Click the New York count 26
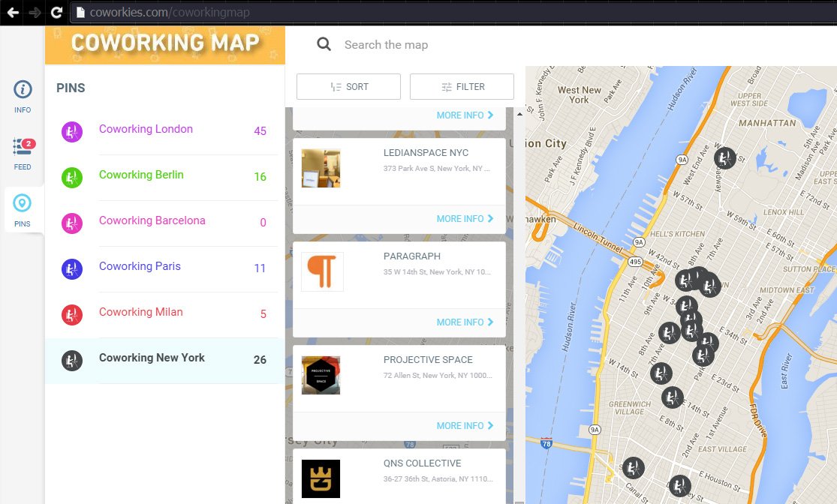The height and width of the screenshot is (504, 837). pyautogui.click(x=260, y=360)
